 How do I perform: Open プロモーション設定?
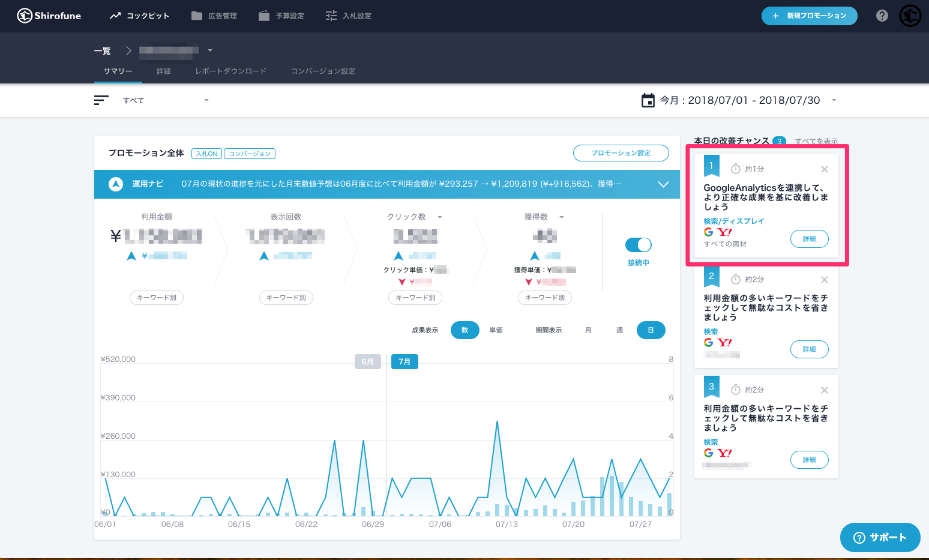621,153
